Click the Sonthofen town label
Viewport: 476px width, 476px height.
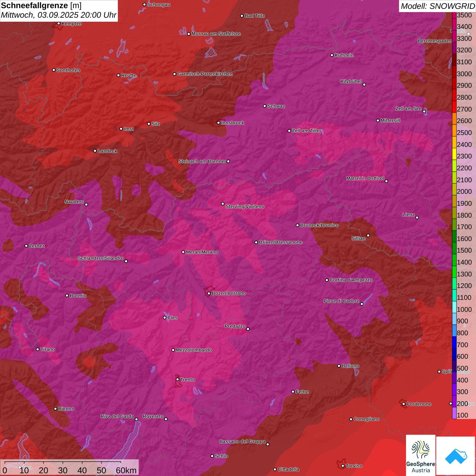tap(68, 70)
